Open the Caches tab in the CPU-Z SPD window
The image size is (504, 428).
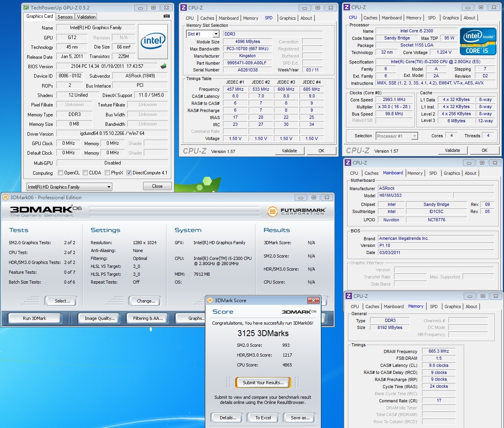point(207,18)
